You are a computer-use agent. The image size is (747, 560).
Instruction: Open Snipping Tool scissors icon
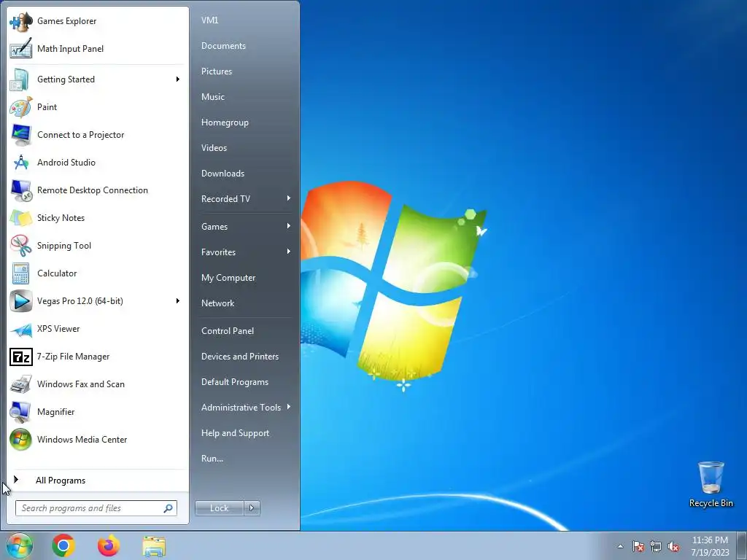pyautogui.click(x=21, y=246)
